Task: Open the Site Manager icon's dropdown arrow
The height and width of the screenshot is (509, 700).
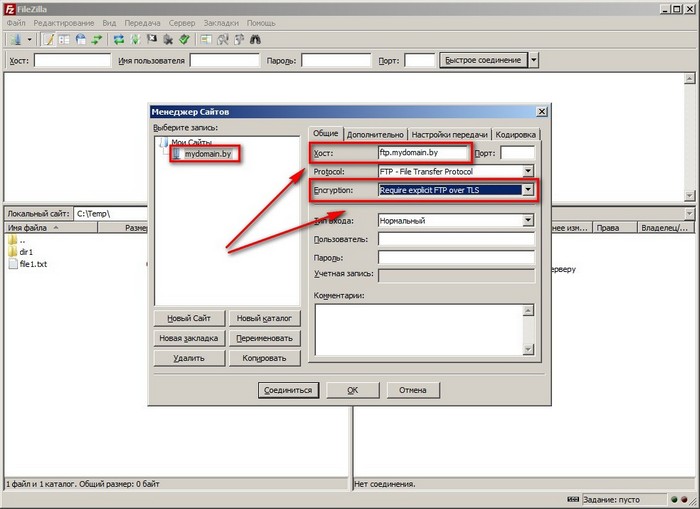Action: (x=29, y=40)
